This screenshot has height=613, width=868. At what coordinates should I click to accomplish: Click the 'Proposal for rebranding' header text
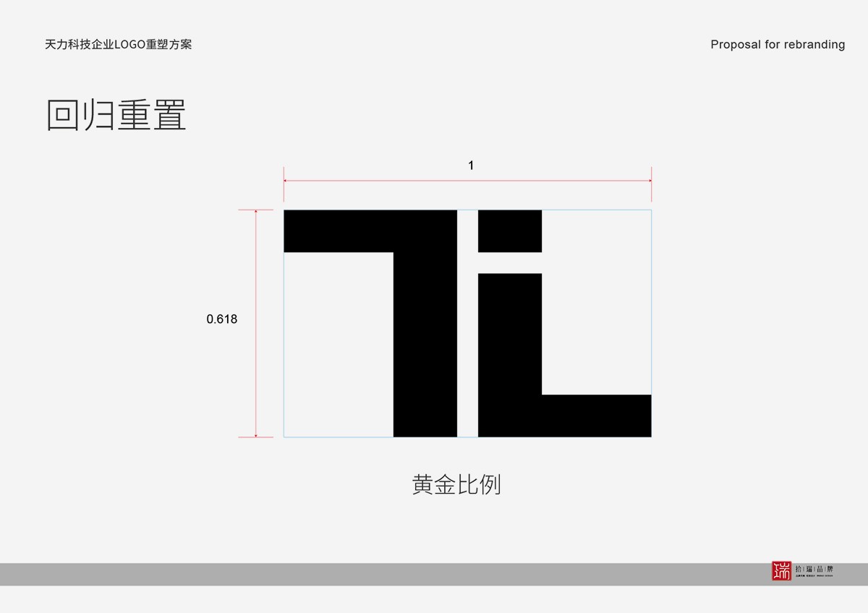pyautogui.click(x=778, y=45)
